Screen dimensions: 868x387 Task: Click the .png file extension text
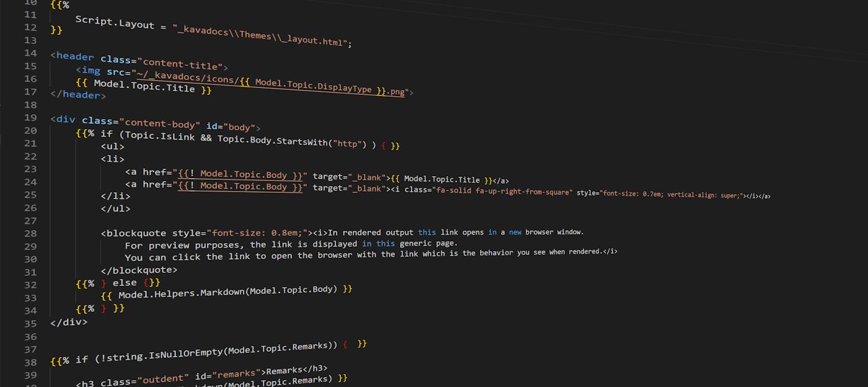396,91
